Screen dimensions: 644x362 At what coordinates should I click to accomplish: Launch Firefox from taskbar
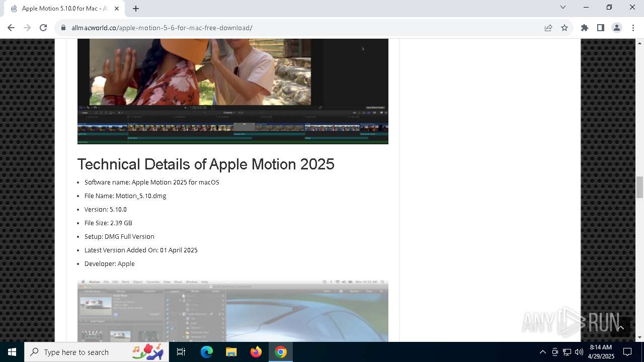[x=256, y=352]
